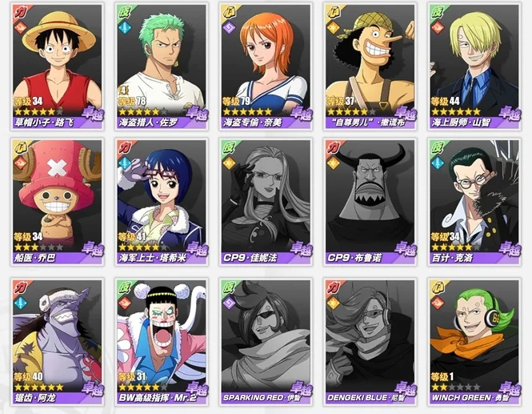Select the locked SPARKING RED card
Viewport: 532px width, 414px height.
click(266, 342)
